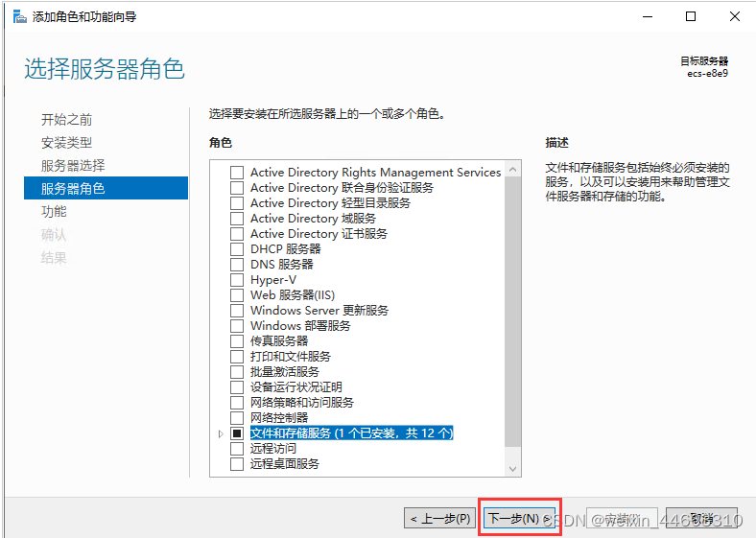The image size is (756, 538).
Task: Expand the 文件和存储服务 tree node
Action: 221,433
